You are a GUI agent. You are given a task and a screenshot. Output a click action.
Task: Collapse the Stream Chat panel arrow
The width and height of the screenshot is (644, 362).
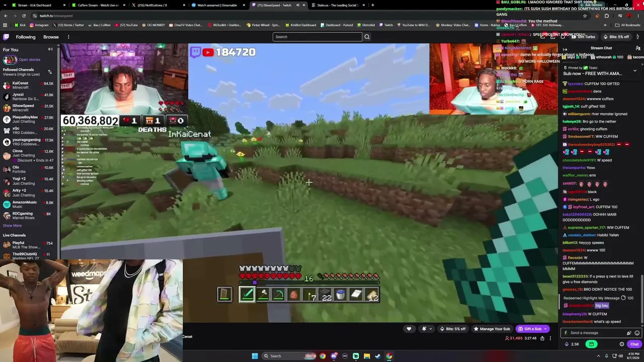coord(565,50)
